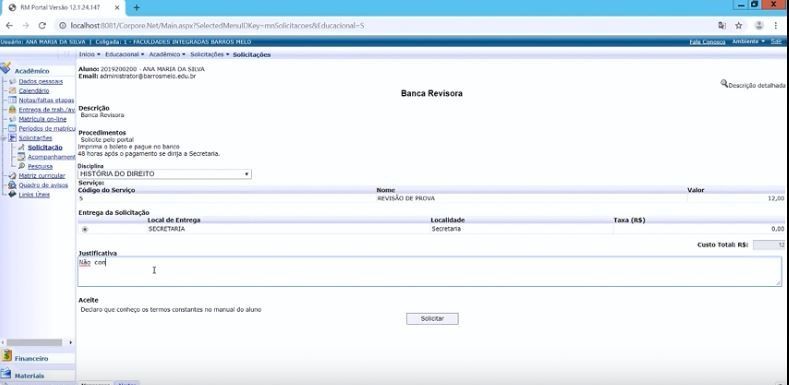The width and height of the screenshot is (789, 385).
Task: Click the Descrição detalhada magnifier icon
Action: [724, 84]
